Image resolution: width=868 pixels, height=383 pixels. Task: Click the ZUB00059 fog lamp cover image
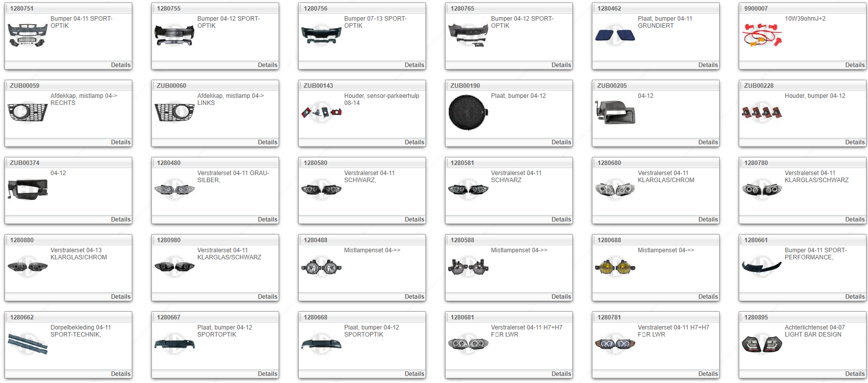click(28, 112)
